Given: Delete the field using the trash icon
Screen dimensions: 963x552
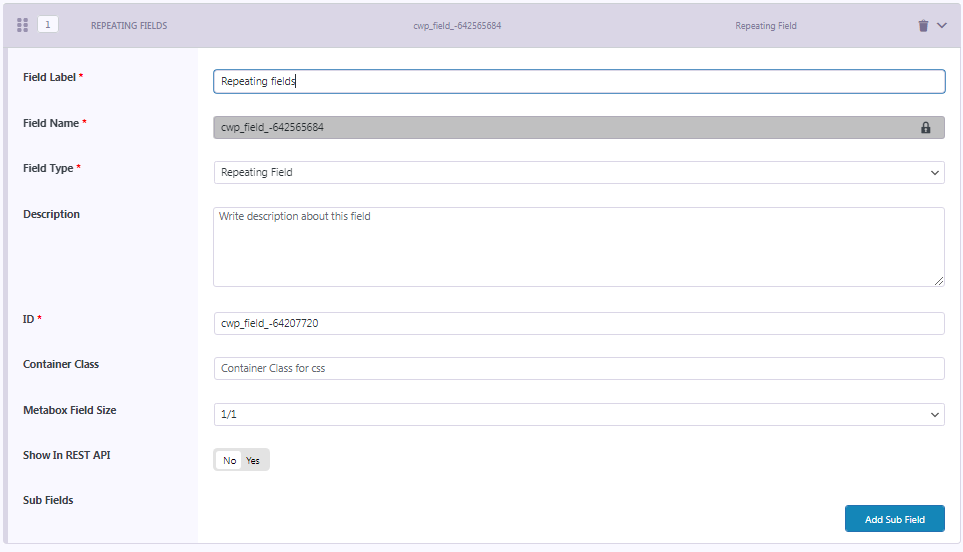Looking at the screenshot, I should coord(923,26).
